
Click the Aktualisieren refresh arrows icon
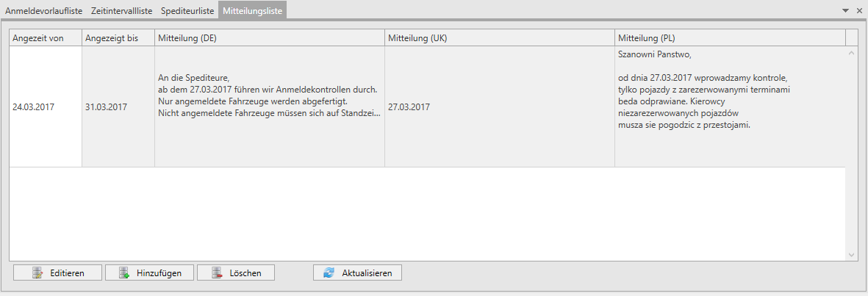pyautogui.click(x=329, y=272)
